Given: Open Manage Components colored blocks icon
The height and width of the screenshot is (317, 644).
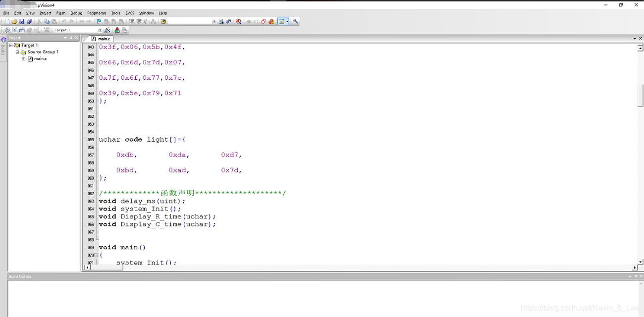Looking at the screenshot, I should [117, 30].
